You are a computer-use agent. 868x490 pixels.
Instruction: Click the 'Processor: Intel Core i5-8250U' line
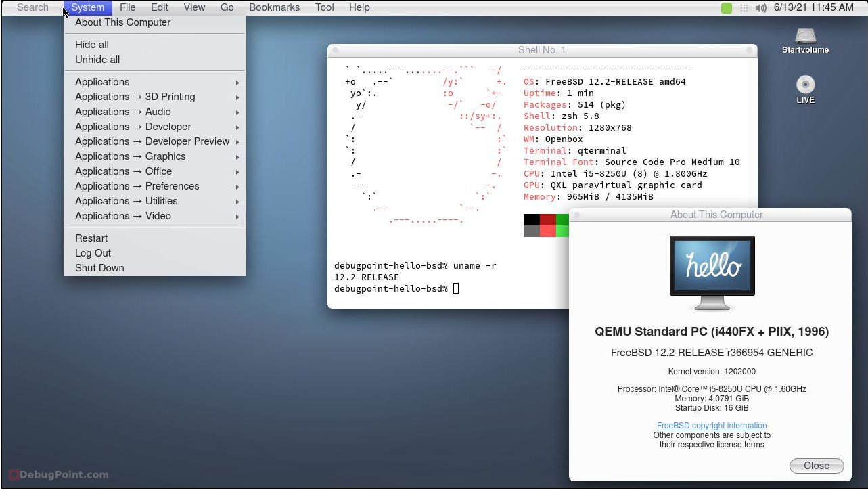[x=712, y=389]
